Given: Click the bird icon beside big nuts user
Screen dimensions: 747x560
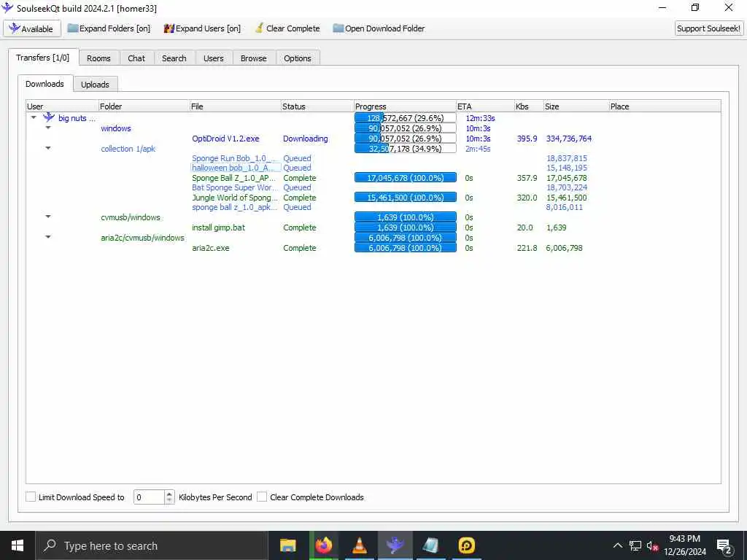Looking at the screenshot, I should [x=49, y=117].
